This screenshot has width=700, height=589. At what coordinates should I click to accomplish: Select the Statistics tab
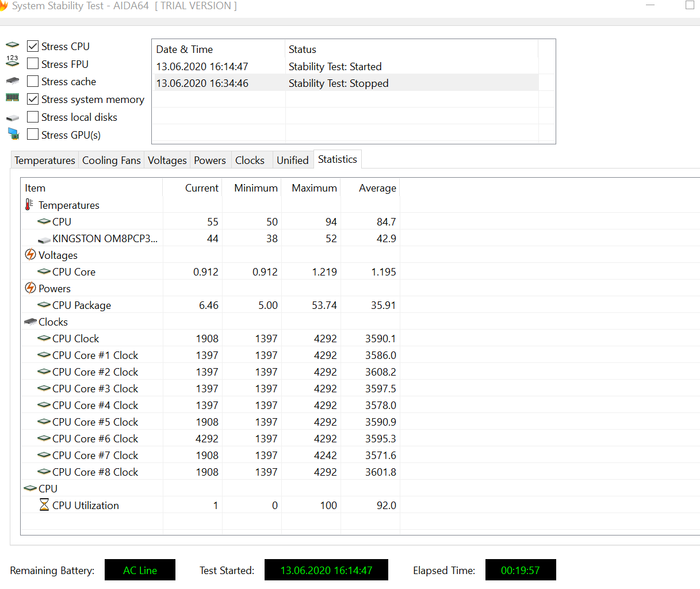pyautogui.click(x=338, y=159)
